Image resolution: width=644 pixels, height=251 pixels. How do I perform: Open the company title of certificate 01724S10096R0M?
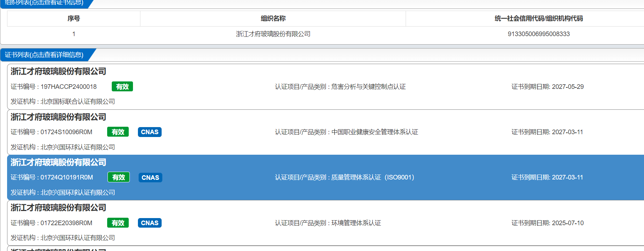coord(58,117)
